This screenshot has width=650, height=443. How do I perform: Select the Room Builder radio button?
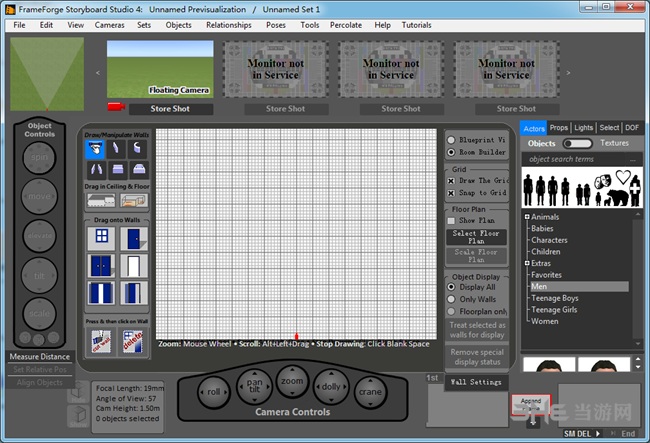pos(451,152)
